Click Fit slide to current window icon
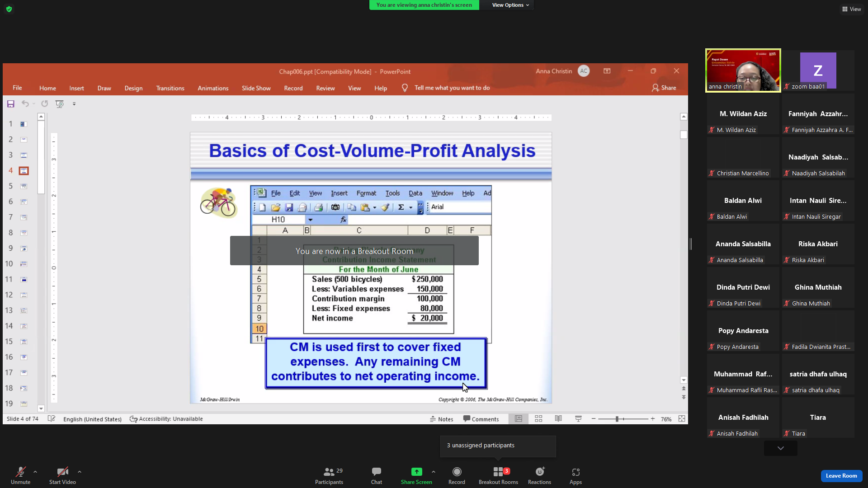Viewport: 868px width, 488px height. coord(682,419)
